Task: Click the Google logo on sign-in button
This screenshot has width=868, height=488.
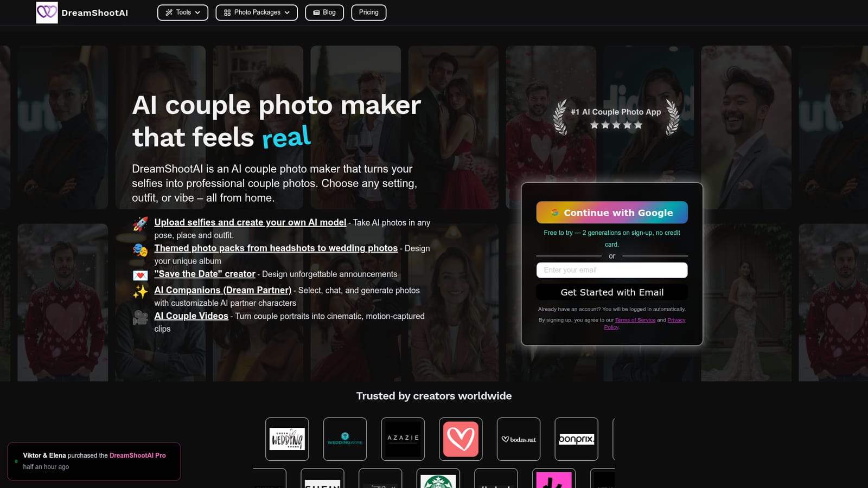Action: click(554, 213)
